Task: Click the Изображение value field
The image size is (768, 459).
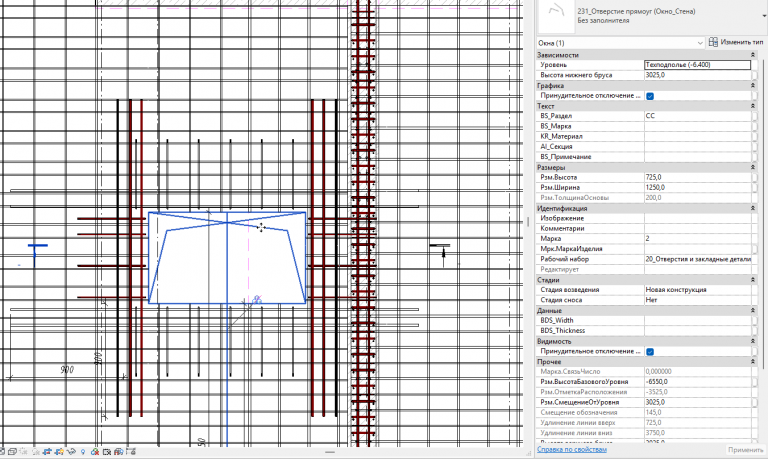Action: [697, 218]
